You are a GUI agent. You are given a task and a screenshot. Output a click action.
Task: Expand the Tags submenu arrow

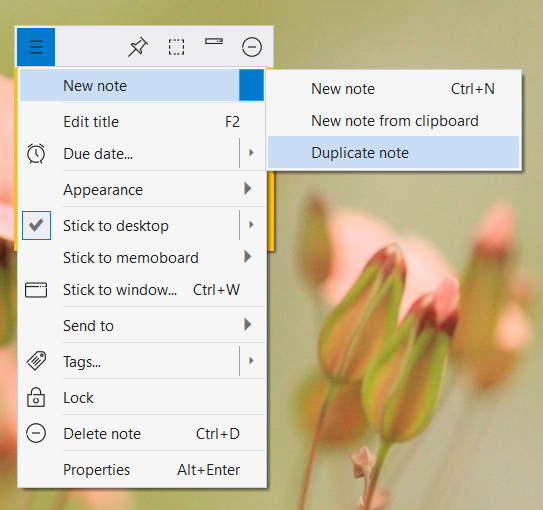click(x=252, y=361)
